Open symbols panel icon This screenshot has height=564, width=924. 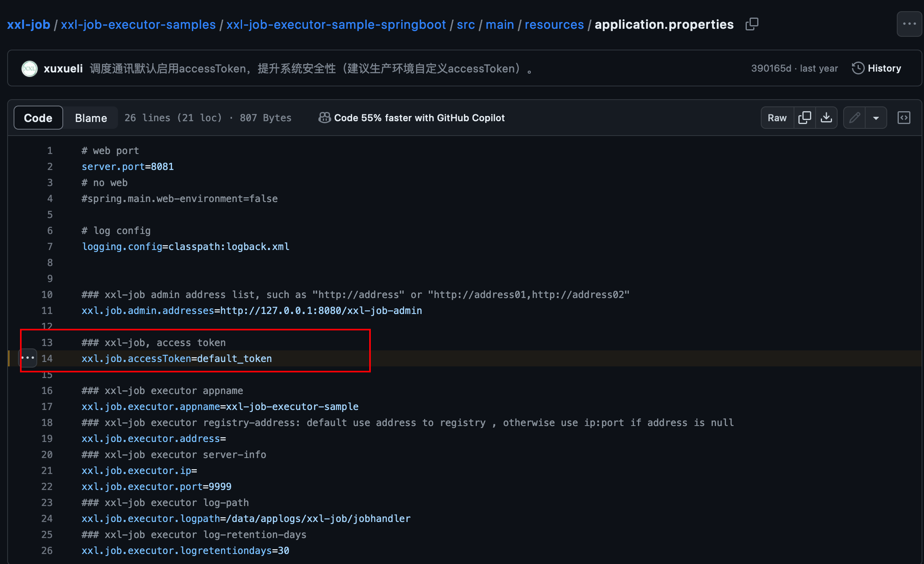904,118
